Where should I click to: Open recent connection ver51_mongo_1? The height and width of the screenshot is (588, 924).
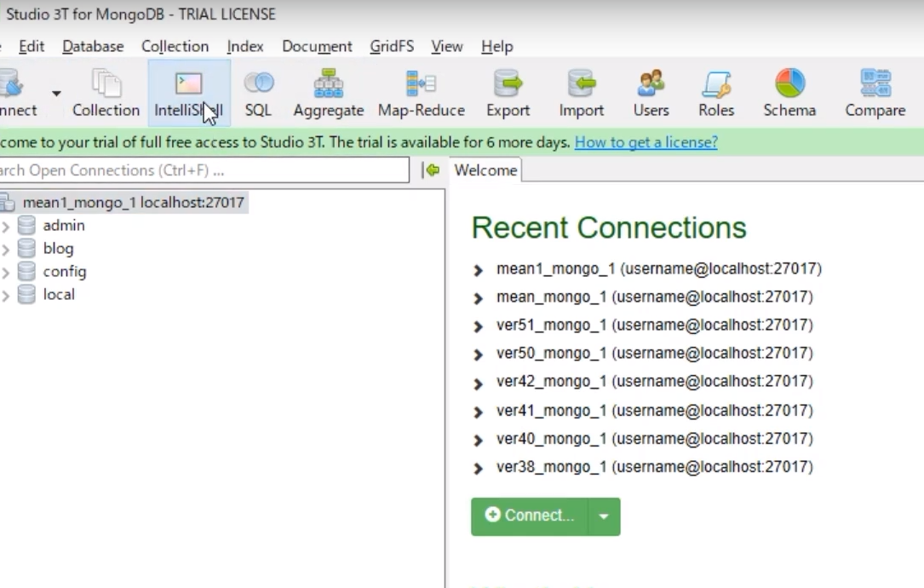click(x=655, y=325)
